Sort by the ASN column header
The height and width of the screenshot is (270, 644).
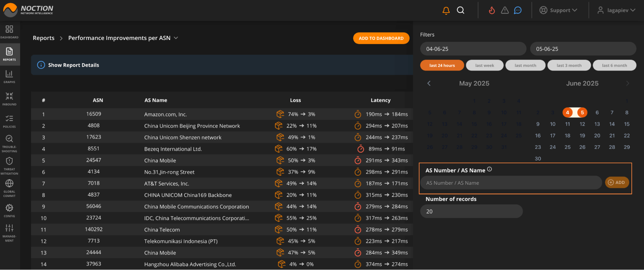(x=98, y=100)
